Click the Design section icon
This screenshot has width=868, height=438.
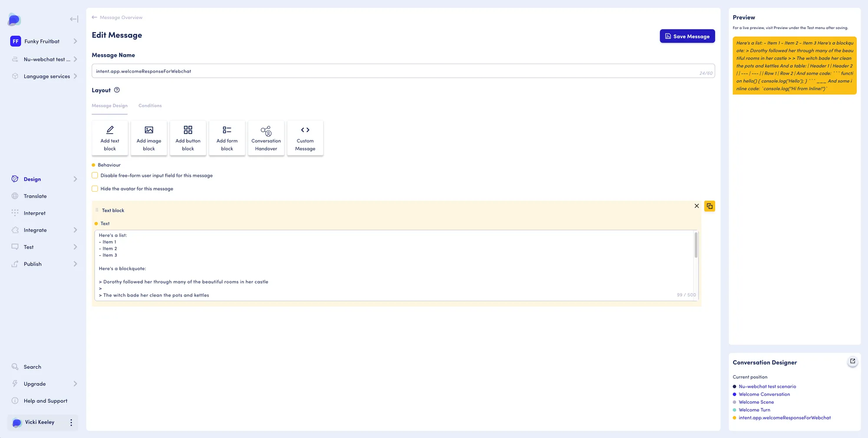[x=15, y=179]
